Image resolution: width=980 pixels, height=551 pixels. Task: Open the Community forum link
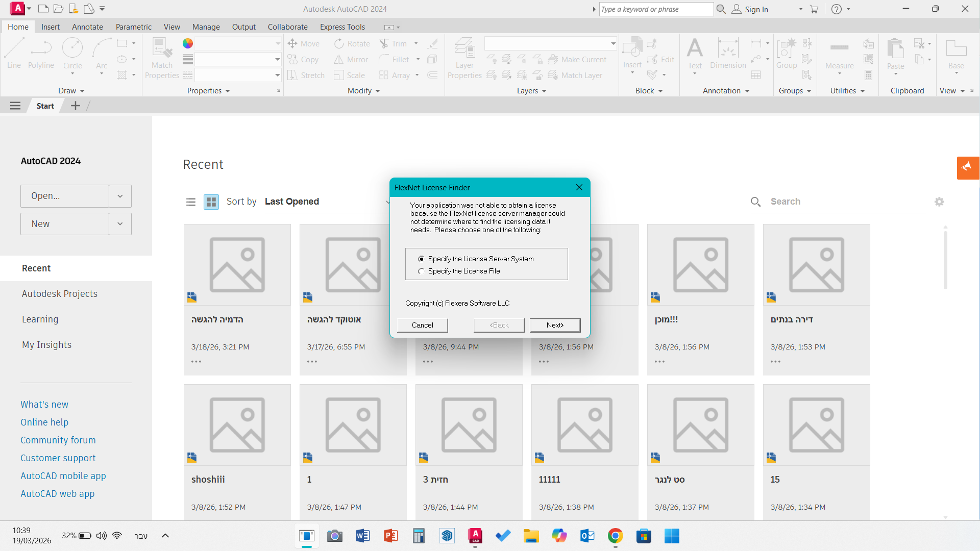pyautogui.click(x=58, y=440)
